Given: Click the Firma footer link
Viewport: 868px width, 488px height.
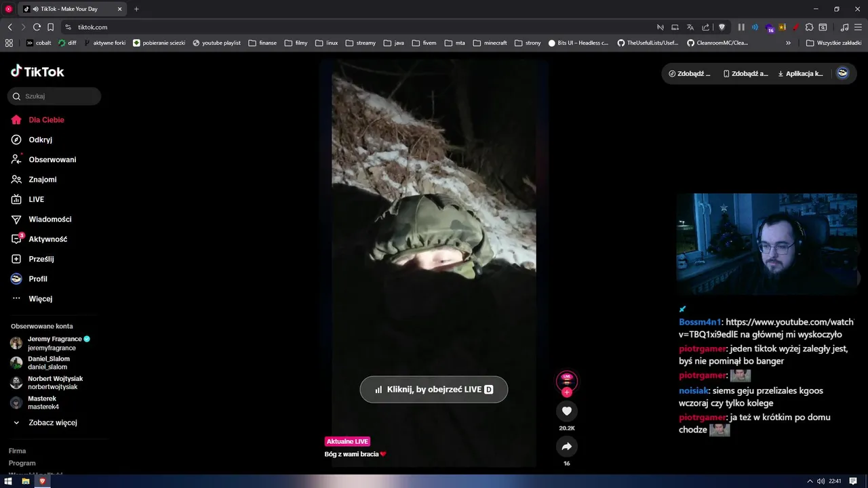Looking at the screenshot, I should click(x=18, y=451).
